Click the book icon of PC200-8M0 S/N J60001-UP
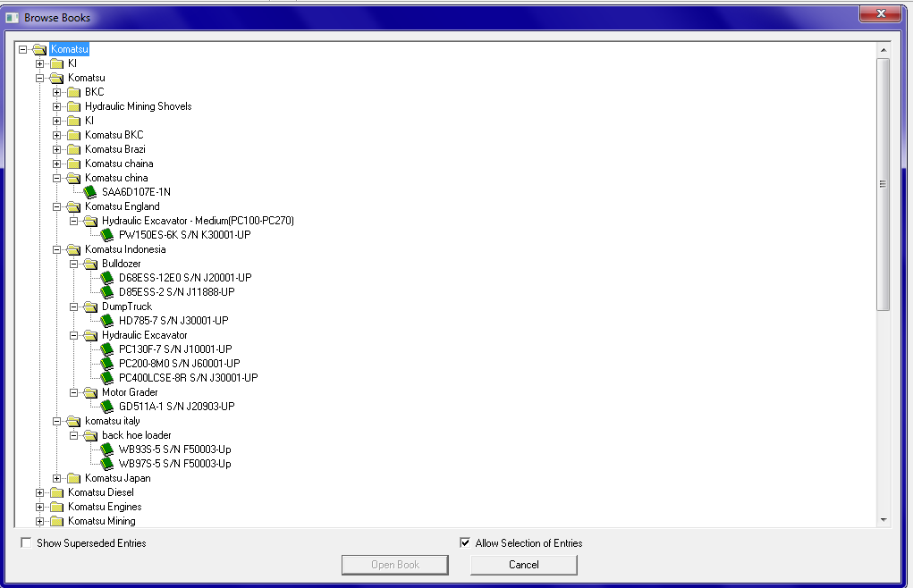The image size is (913, 588). click(x=107, y=364)
